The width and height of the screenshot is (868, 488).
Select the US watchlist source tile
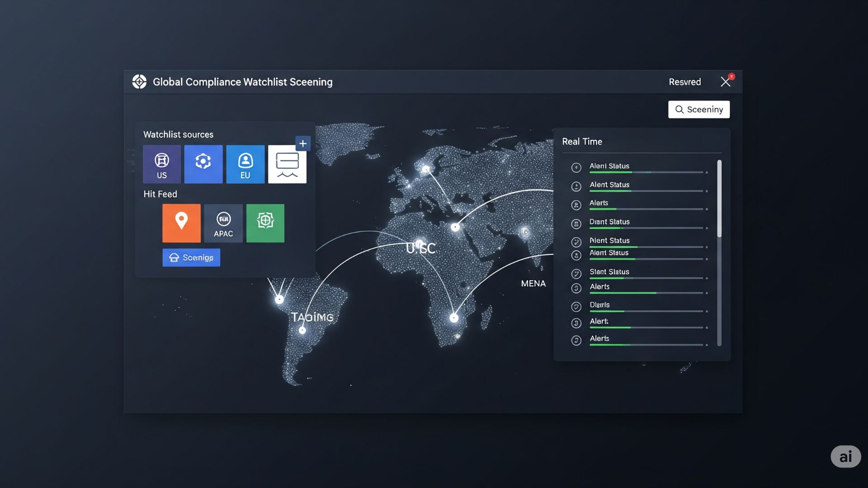point(162,164)
